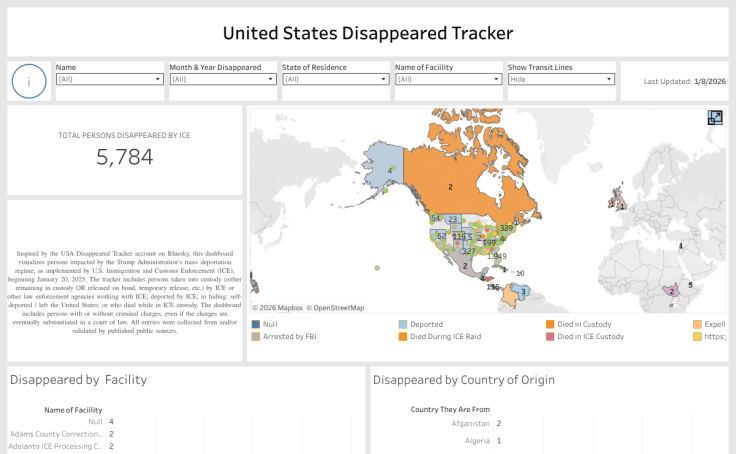The width and height of the screenshot is (736, 454).
Task: Select Alaska region on the map
Action: click(x=385, y=162)
